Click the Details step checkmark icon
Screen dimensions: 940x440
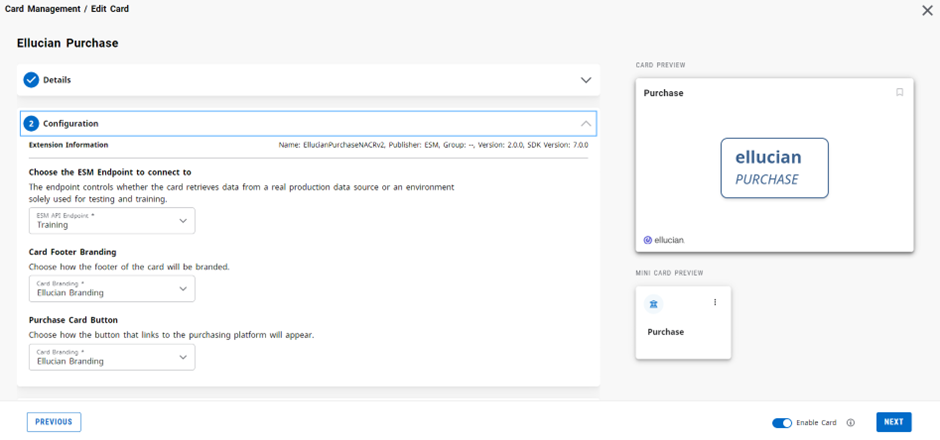coord(31,80)
